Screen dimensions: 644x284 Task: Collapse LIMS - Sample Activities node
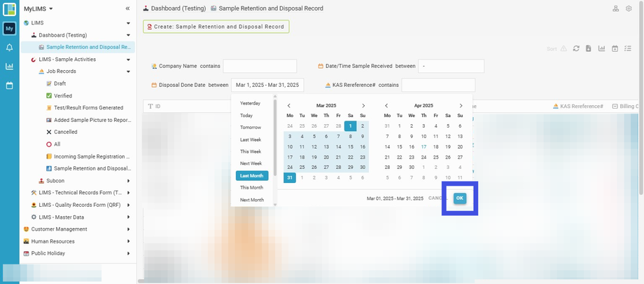[x=128, y=60]
